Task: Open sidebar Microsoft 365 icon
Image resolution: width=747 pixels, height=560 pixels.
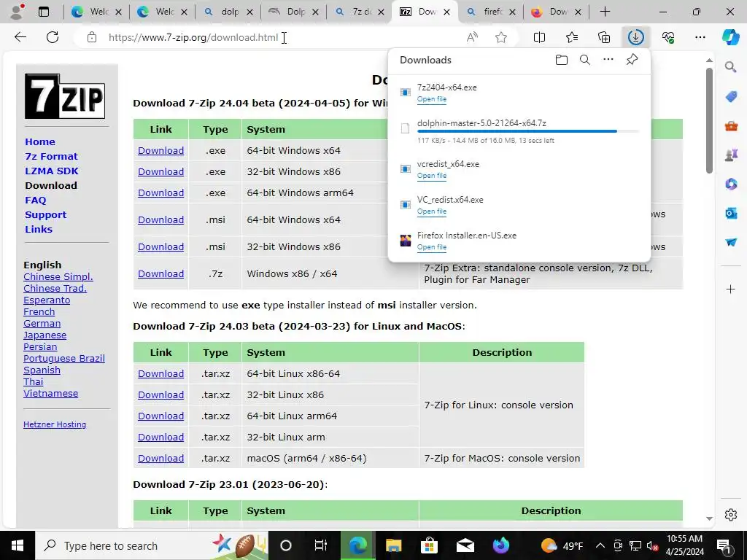Action: (x=731, y=184)
